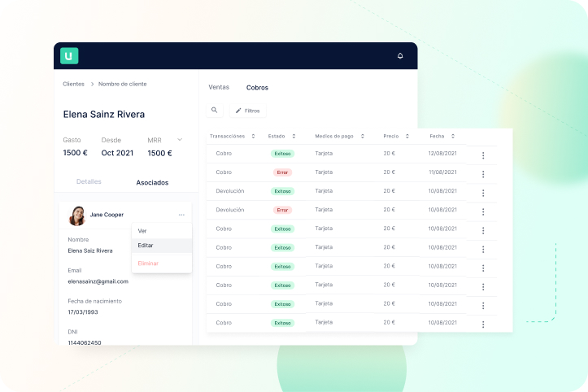Click DNI value 1144062450
The width and height of the screenshot is (588, 392).
(85, 342)
